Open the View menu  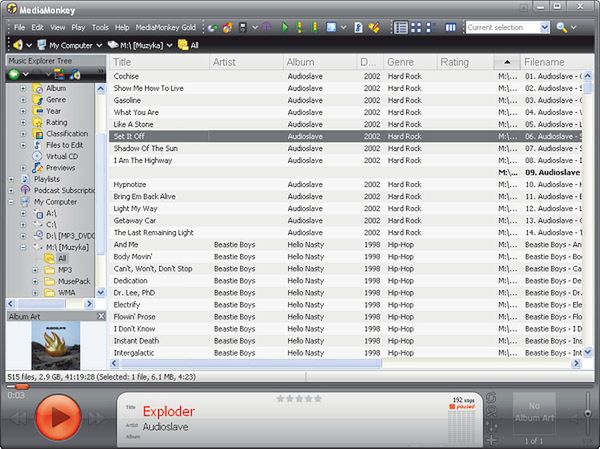tap(57, 27)
